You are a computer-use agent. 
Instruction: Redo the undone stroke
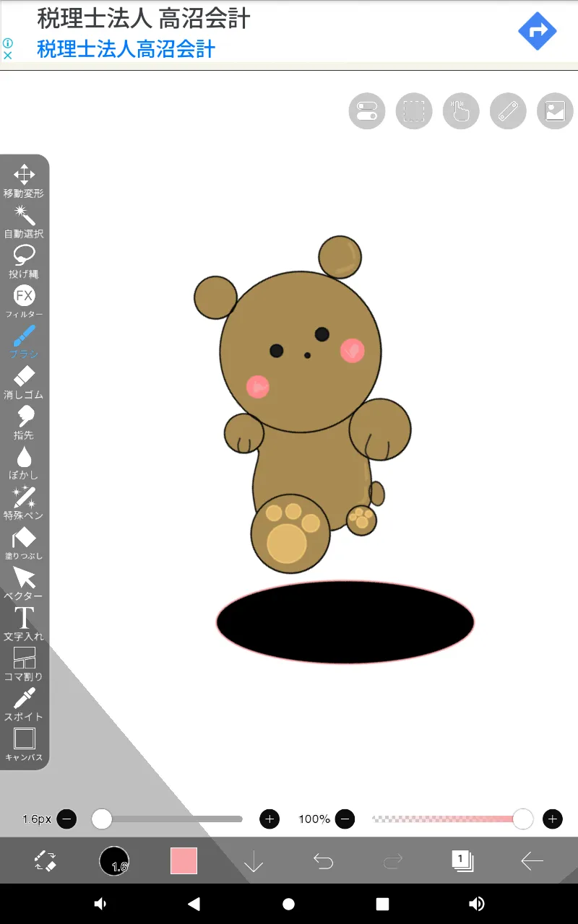click(392, 860)
